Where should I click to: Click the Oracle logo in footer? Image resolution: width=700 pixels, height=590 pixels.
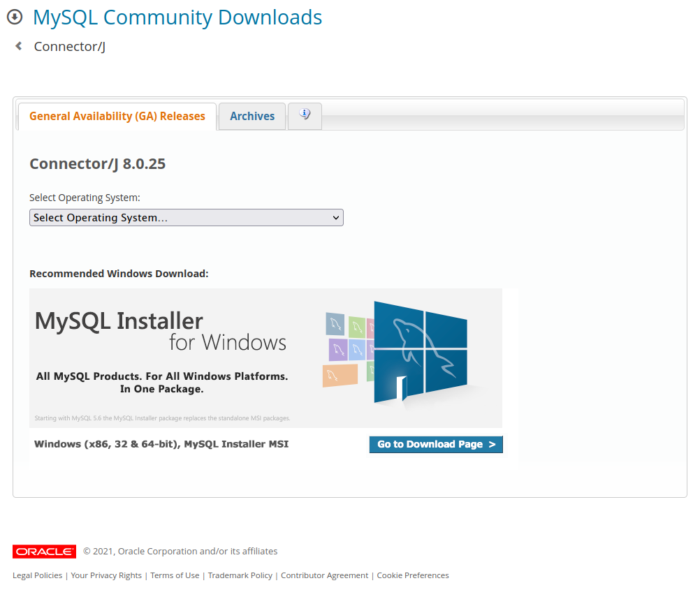tap(44, 552)
